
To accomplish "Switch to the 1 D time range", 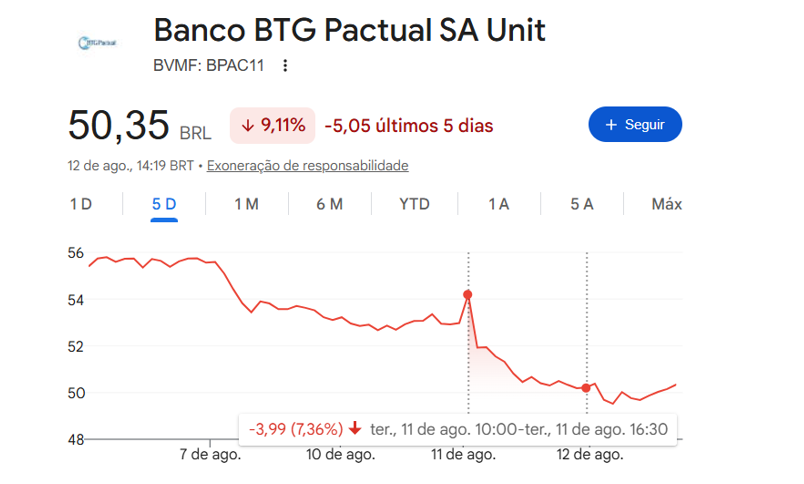I will tap(81, 204).
